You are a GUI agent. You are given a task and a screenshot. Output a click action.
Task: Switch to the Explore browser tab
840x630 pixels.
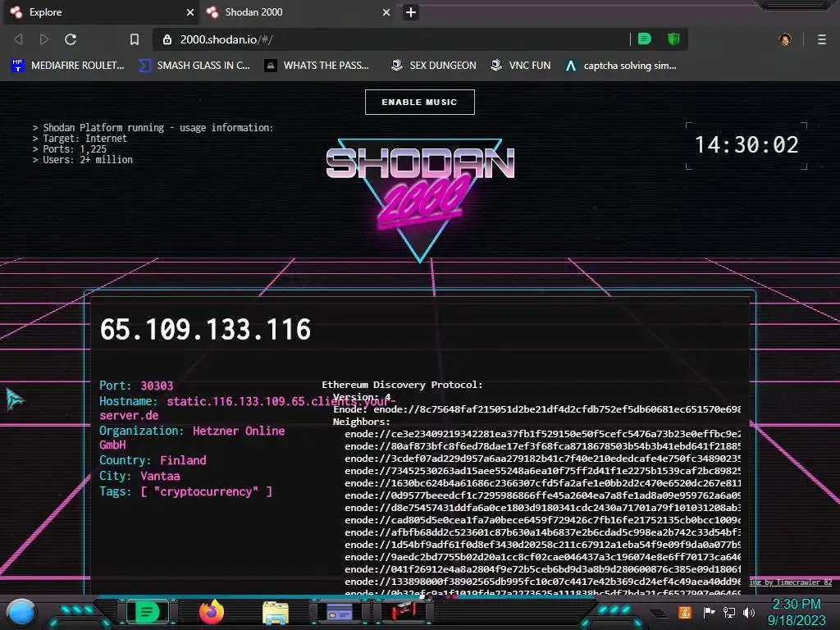click(101, 11)
